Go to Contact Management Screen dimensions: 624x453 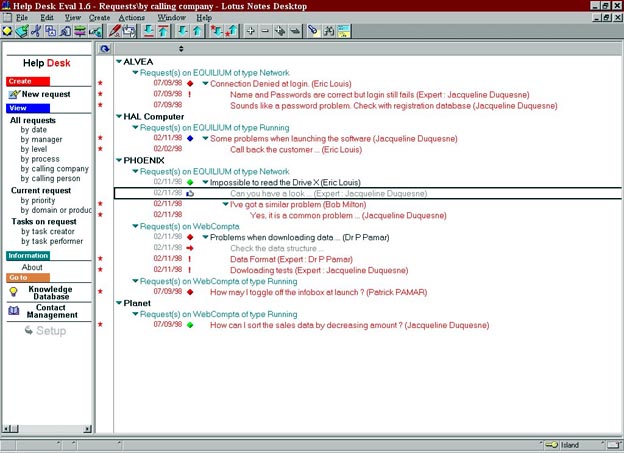52,311
